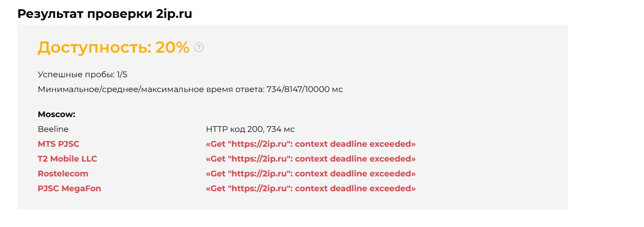The image size is (644, 227).
Task: Select the 'Результат проверки 2ip.ru' heading
Action: (105, 14)
